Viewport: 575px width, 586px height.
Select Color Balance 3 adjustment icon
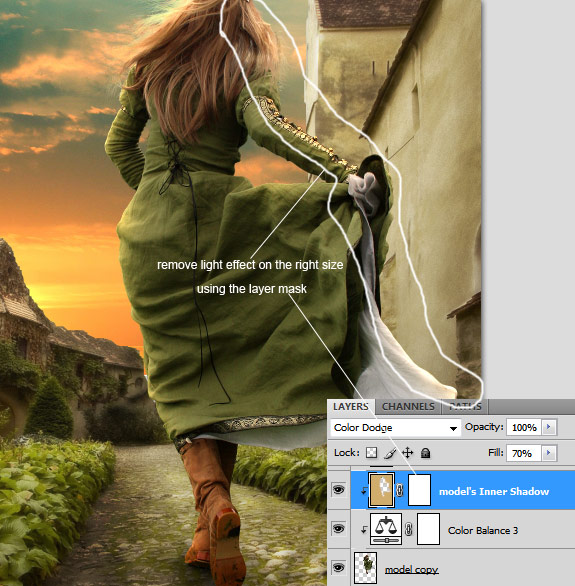pos(386,528)
